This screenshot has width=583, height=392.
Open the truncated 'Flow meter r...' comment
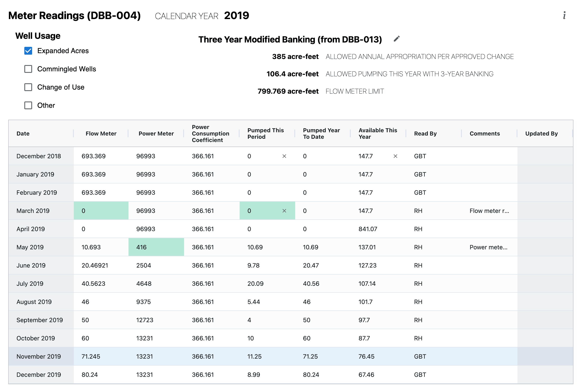[489, 211]
